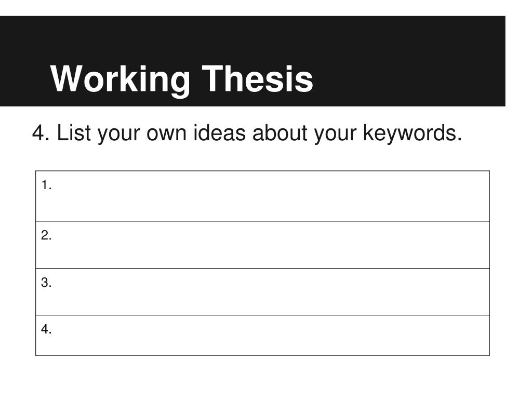Click the "4." numeral beginning the instruction line
This screenshot has width=532, height=399.
(41, 132)
